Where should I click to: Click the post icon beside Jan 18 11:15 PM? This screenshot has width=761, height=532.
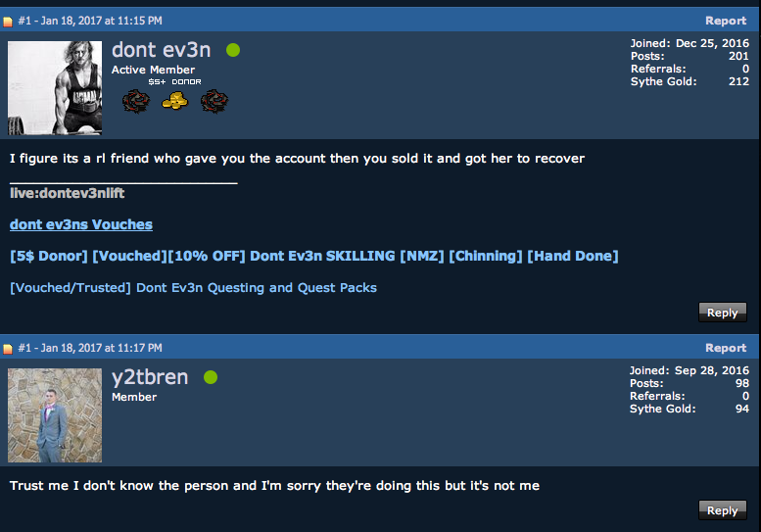coord(8,22)
